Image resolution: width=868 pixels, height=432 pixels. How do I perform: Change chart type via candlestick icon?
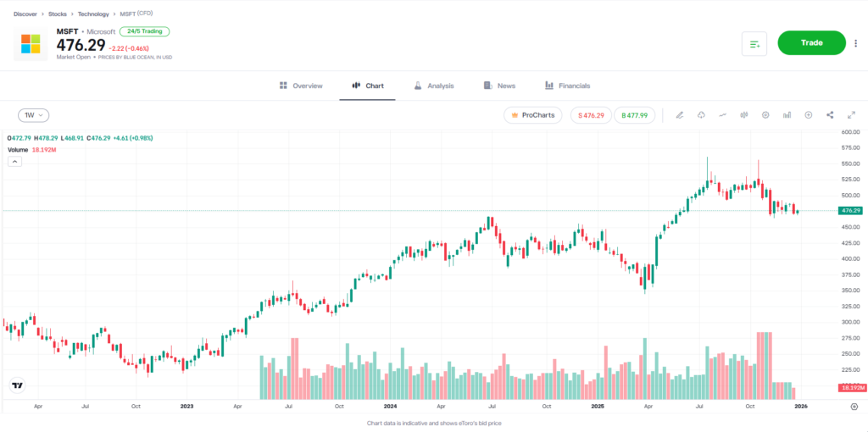point(744,115)
